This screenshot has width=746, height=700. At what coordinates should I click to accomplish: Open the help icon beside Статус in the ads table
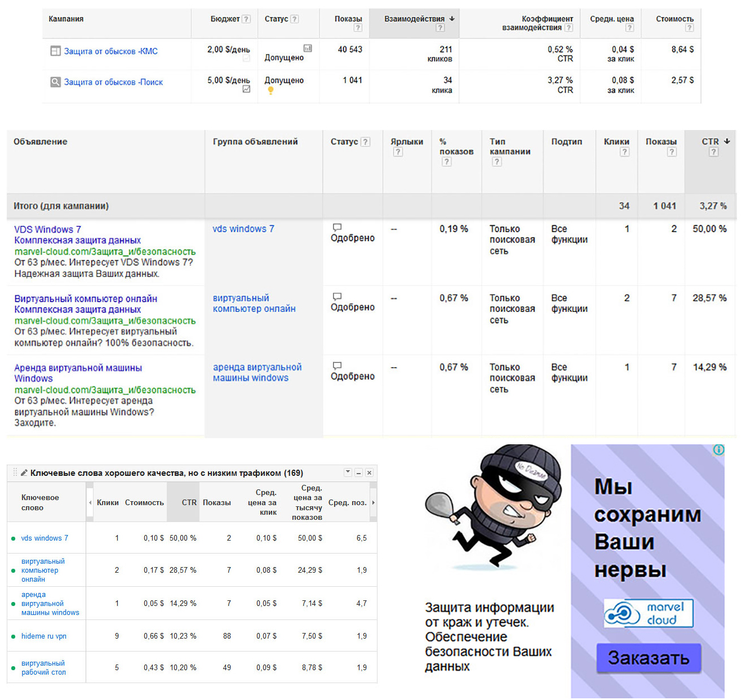coord(366,142)
